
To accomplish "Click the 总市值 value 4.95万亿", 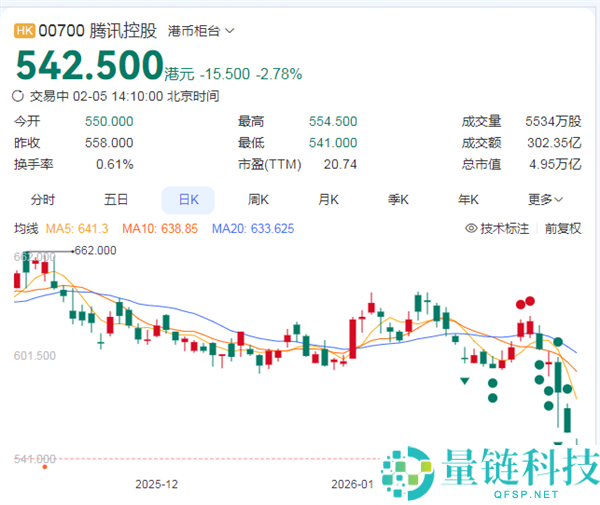I will click(555, 165).
